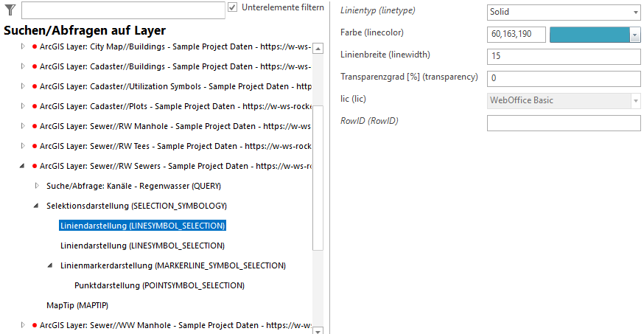The width and height of the screenshot is (644, 334).
Task: Expand the Cadaster//Plots layer node
Action: pos(23,106)
